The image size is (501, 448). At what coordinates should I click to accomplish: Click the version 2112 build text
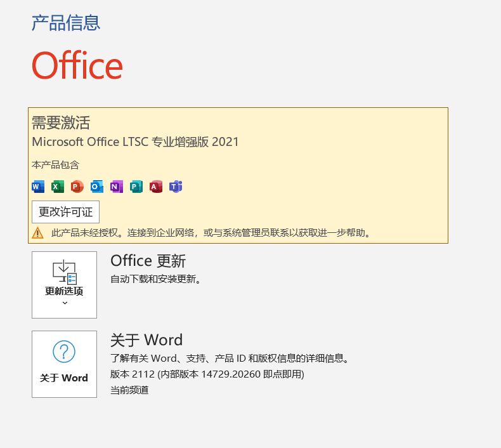(207, 374)
